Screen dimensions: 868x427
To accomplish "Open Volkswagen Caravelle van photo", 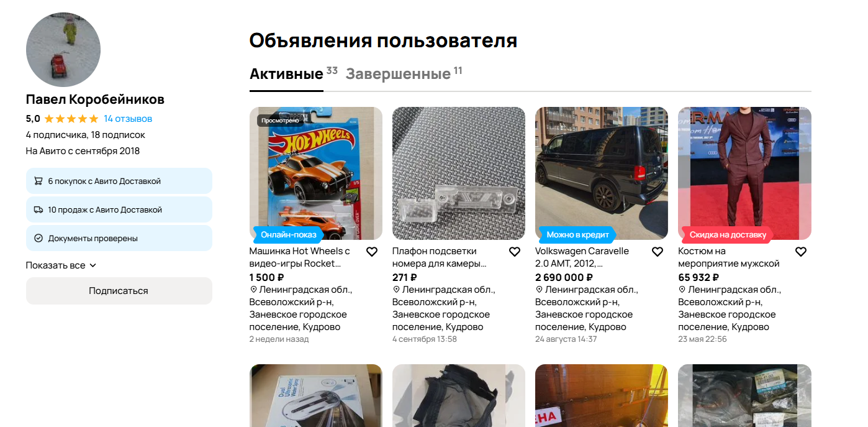I will (x=602, y=173).
